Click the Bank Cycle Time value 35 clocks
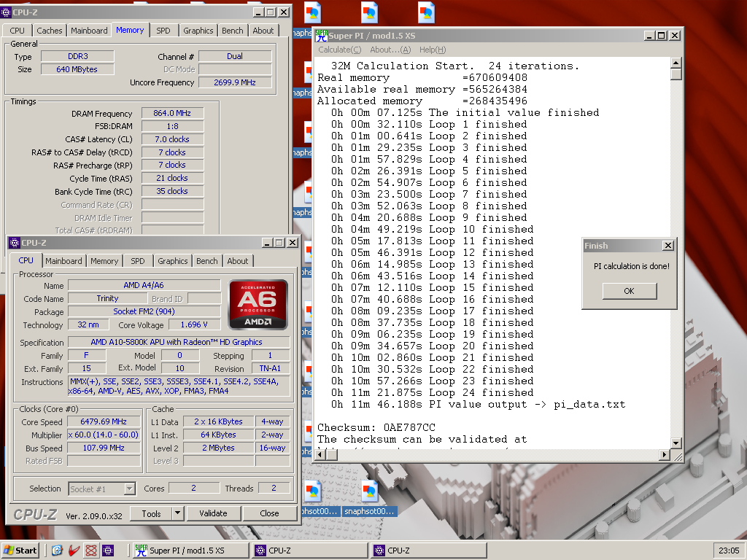747x560 pixels. point(172,192)
